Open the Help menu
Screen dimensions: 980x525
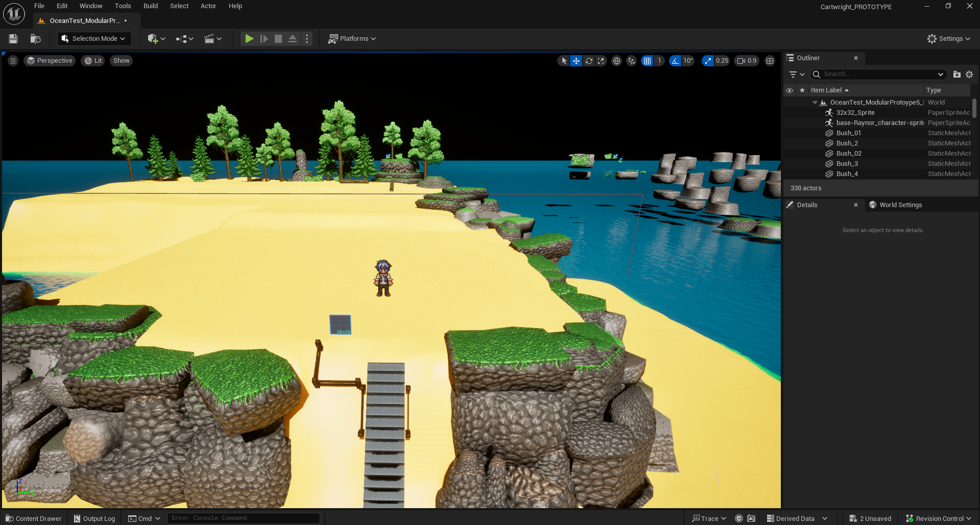tap(235, 6)
